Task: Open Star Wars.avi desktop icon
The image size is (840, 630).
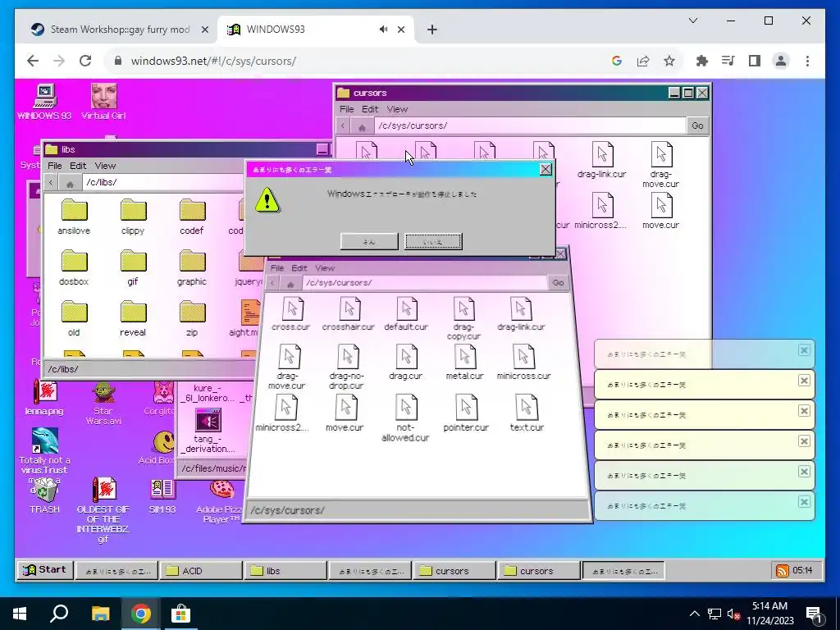Action: pyautogui.click(x=103, y=403)
